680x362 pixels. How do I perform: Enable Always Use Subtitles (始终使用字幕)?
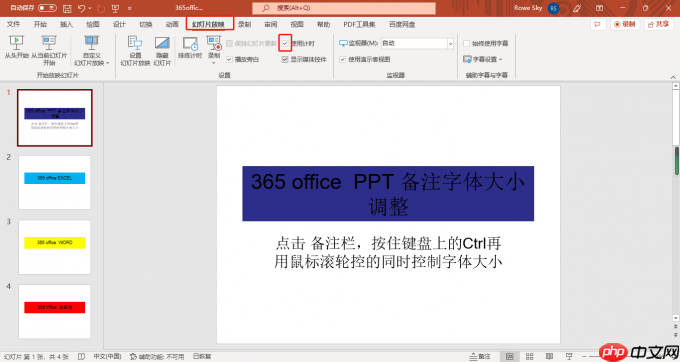click(x=467, y=43)
